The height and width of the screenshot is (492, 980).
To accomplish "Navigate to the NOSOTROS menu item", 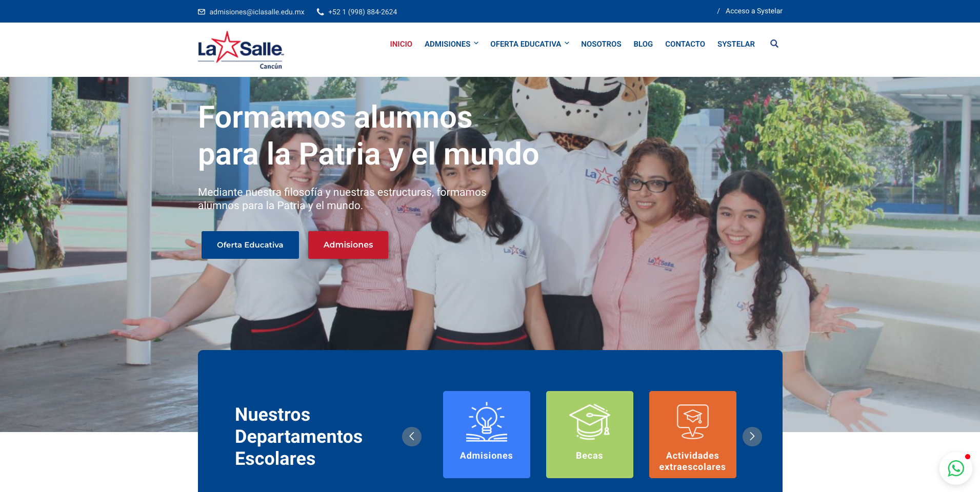I will pos(601,44).
